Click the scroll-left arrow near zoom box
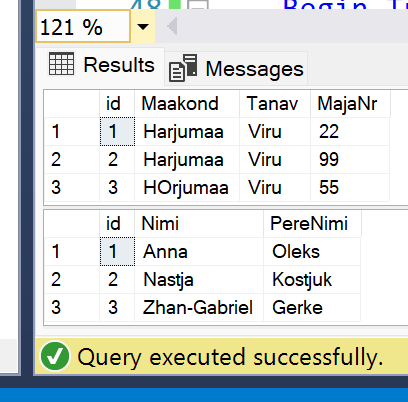 click(172, 27)
